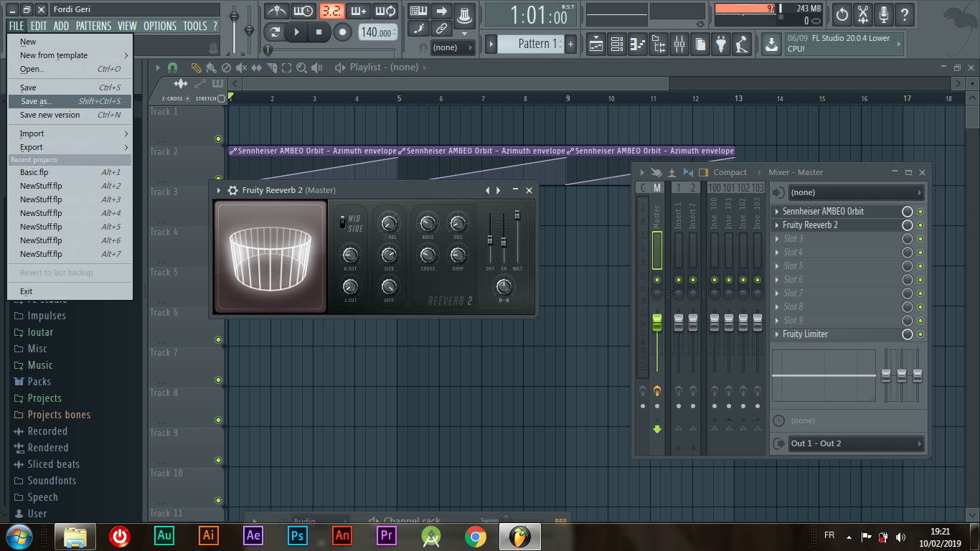Click the undo history icon
Screen dimensions: 980x551
click(x=842, y=14)
